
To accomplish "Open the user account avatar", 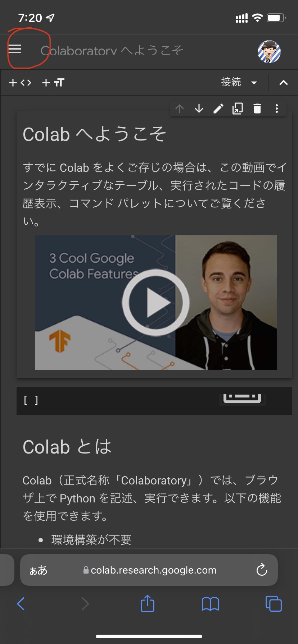I will [x=269, y=51].
